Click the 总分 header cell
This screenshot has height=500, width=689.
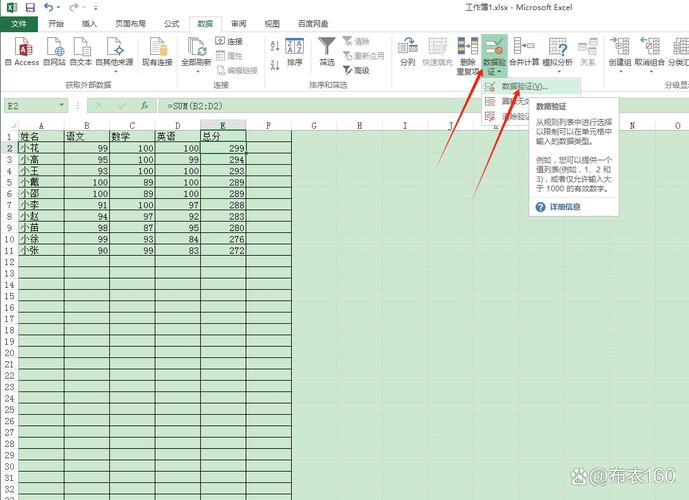click(223, 137)
